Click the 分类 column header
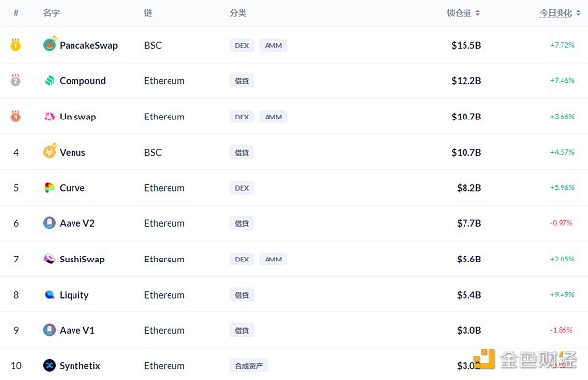This screenshot has height=380, width=588. pyautogui.click(x=238, y=13)
